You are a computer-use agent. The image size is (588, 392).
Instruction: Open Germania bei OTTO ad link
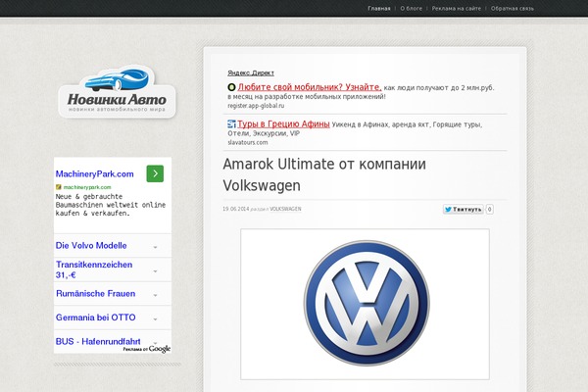click(96, 318)
